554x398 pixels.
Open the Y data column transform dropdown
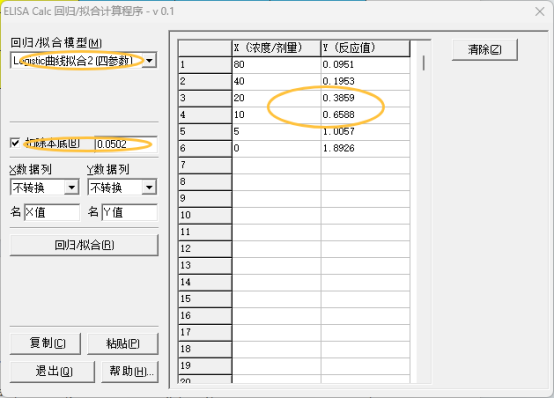pos(149,187)
